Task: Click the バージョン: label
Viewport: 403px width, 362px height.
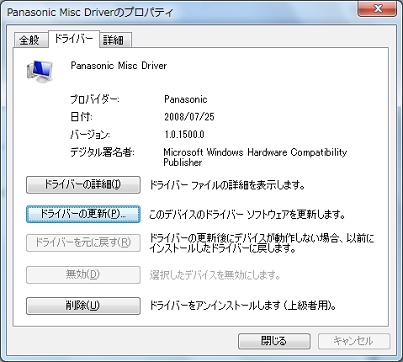Action: coord(90,135)
